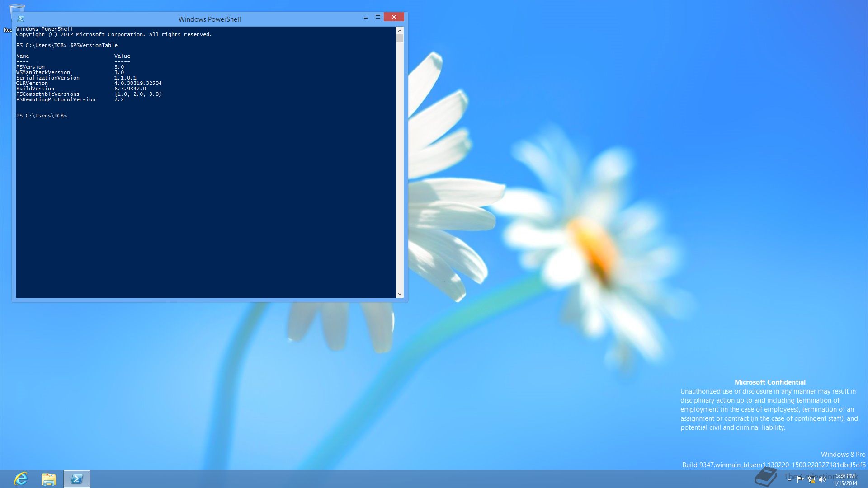The height and width of the screenshot is (488, 868).
Task: Click the PowerShell vertical scrollbar thumb
Action: pos(400,38)
